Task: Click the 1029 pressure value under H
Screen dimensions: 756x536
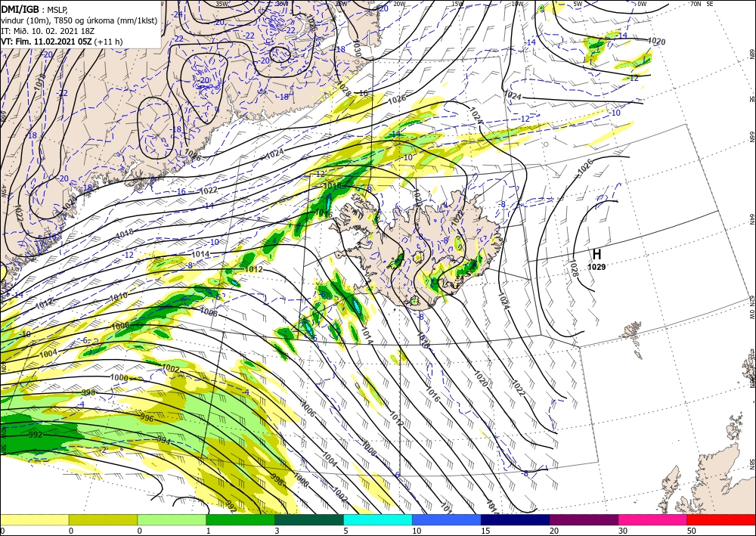Action: pyautogui.click(x=597, y=267)
